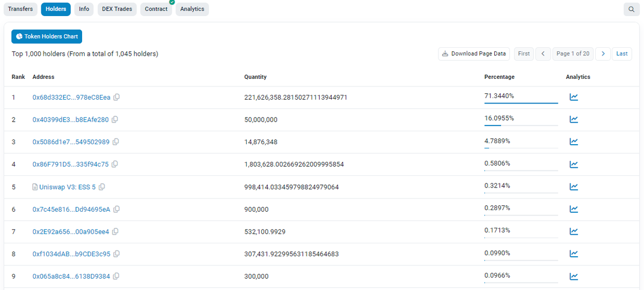Open analytics chart for rank 6 holder
This screenshot has width=644, height=290.
point(574,209)
